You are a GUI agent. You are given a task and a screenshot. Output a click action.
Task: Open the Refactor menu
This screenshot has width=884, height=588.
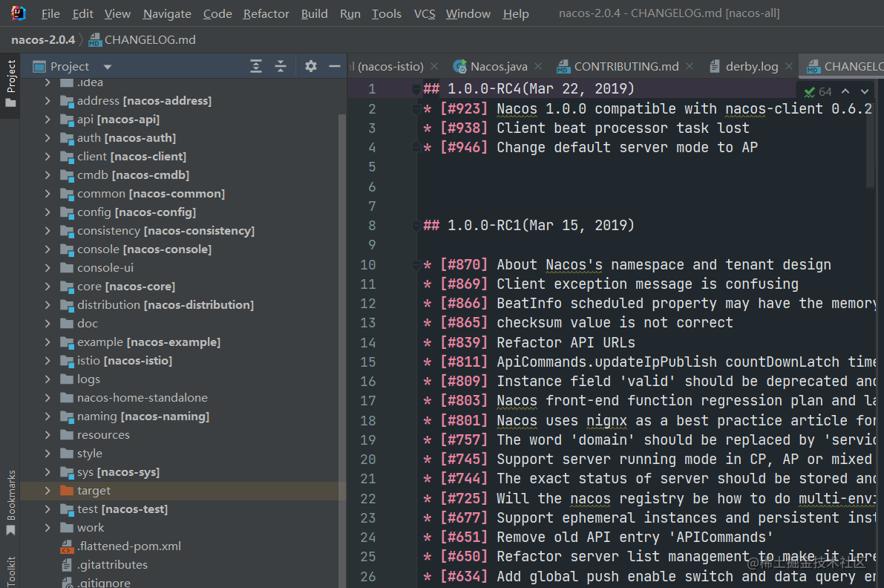coord(266,13)
